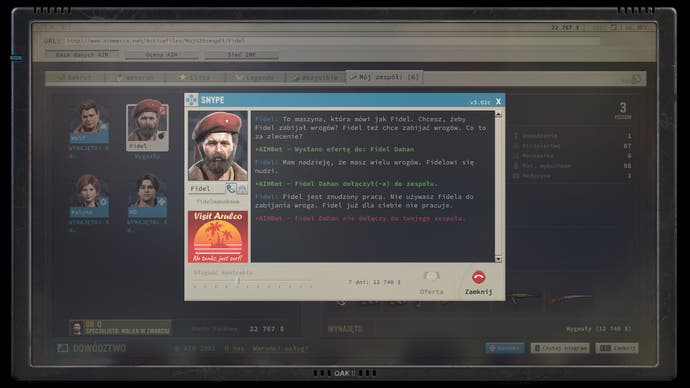690x388 pixels.
Task: Adjust the contract length slider handle
Action: tap(239, 280)
